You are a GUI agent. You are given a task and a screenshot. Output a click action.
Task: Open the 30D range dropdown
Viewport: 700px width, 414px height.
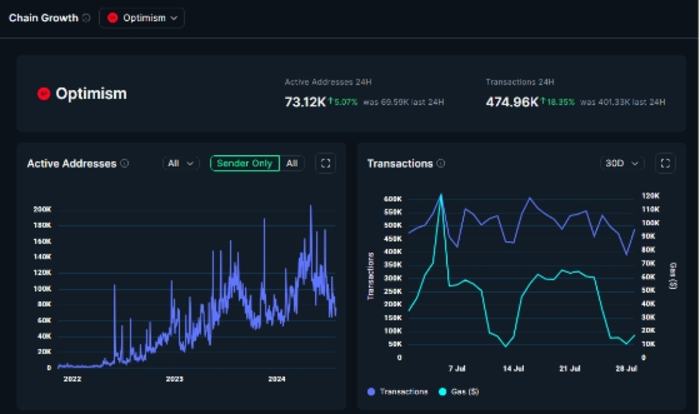coord(621,163)
